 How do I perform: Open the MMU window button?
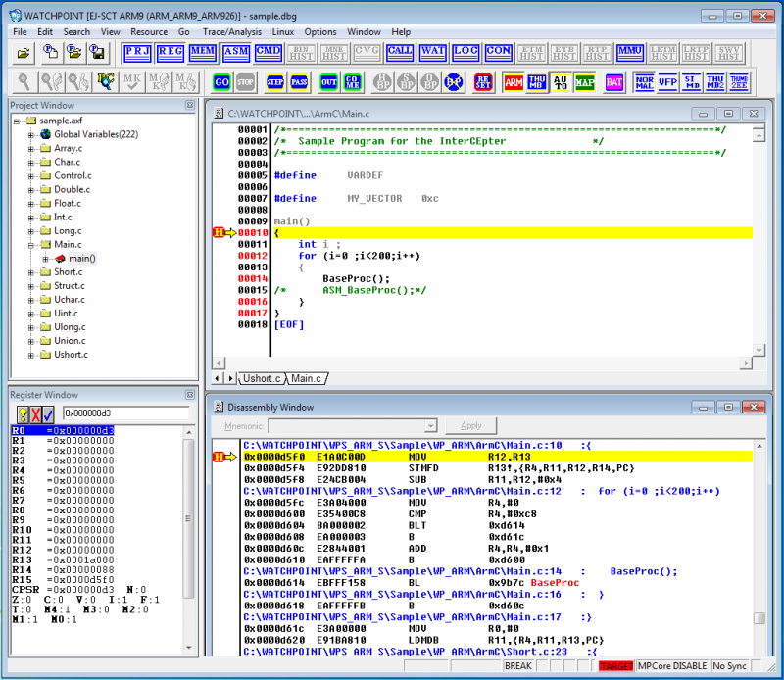click(x=630, y=53)
